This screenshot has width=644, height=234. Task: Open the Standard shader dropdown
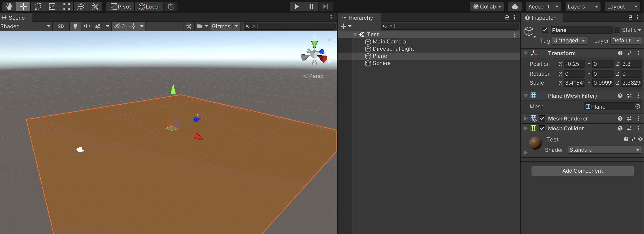(x=605, y=150)
